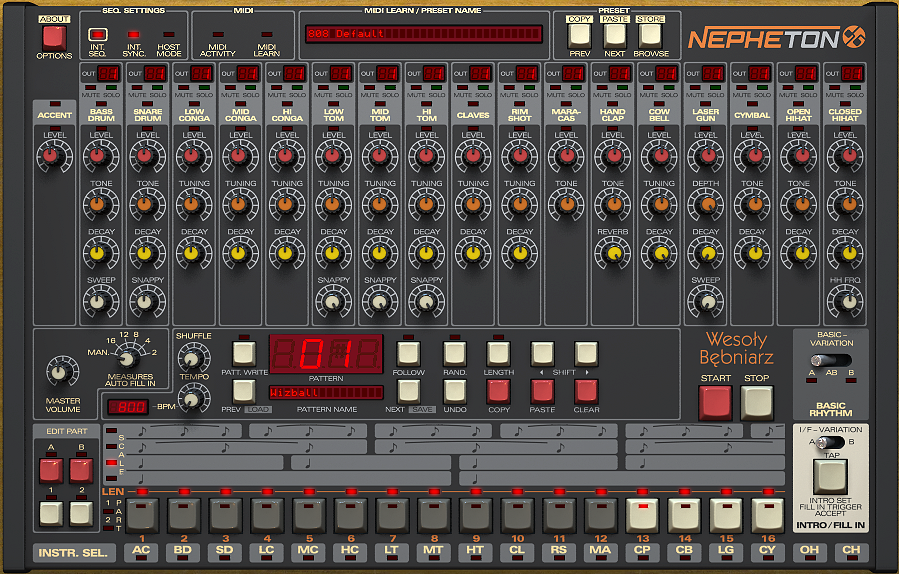Open Cymbal output selector
Image resolution: width=899 pixels, height=574 pixels.
click(x=758, y=73)
